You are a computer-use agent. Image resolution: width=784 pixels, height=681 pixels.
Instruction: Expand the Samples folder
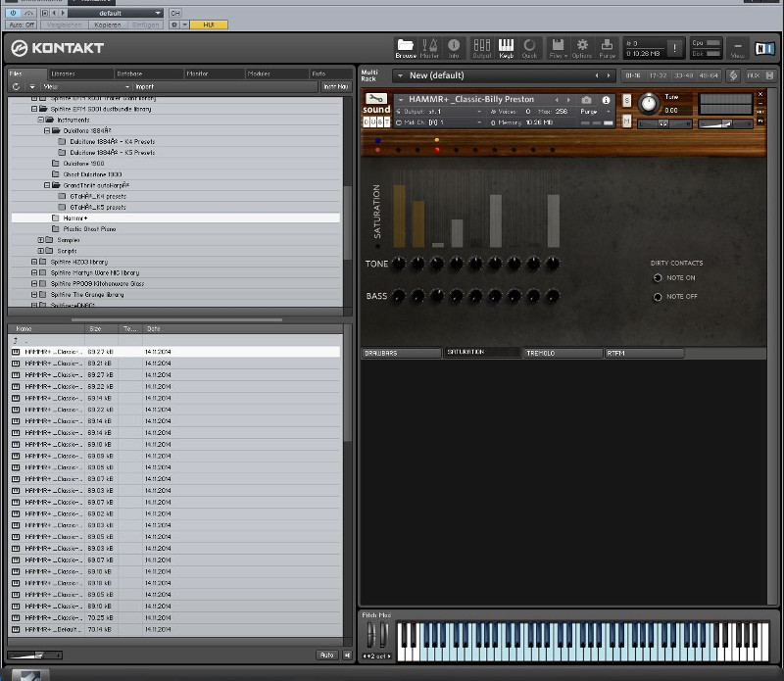click(41, 240)
